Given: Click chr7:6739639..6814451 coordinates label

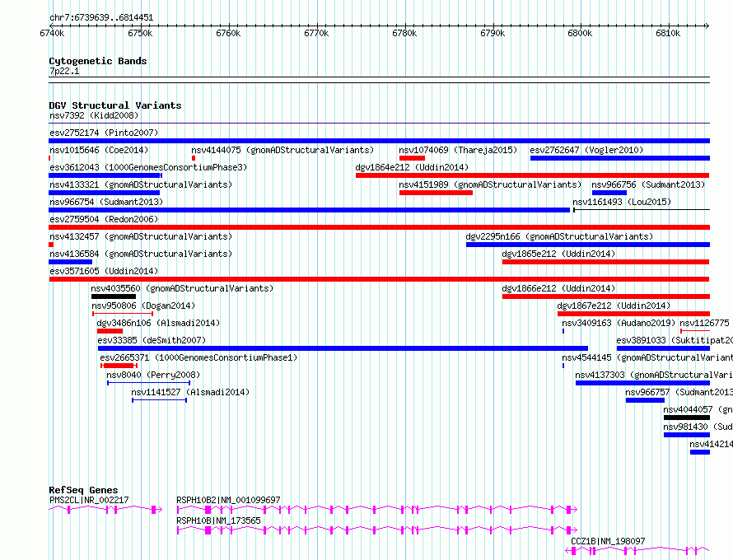Looking at the screenshot, I should [101, 18].
